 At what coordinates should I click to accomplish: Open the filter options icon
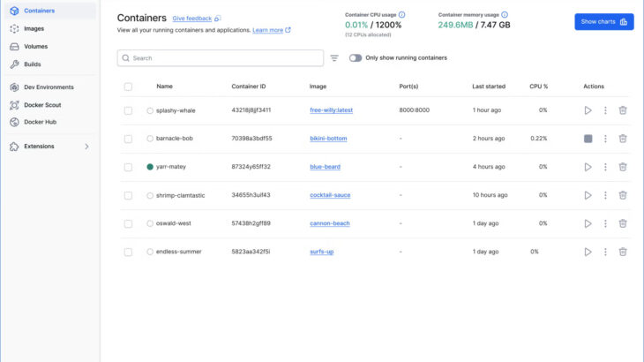334,58
